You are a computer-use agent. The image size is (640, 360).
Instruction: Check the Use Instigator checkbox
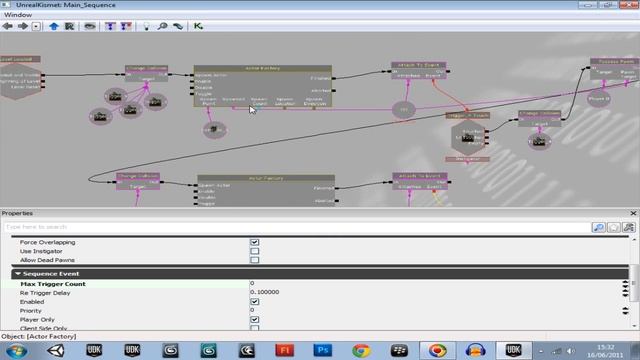pyautogui.click(x=254, y=251)
